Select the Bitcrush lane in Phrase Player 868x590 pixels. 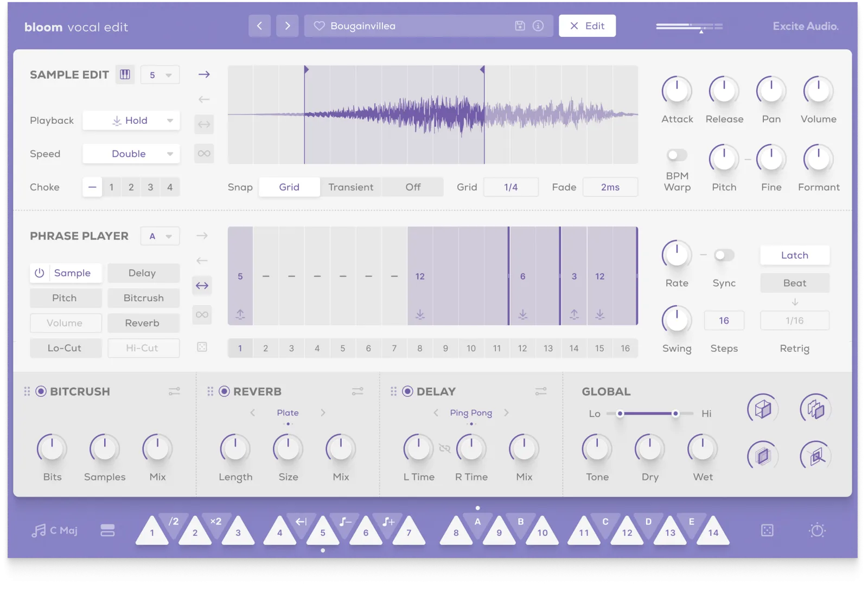(x=143, y=298)
